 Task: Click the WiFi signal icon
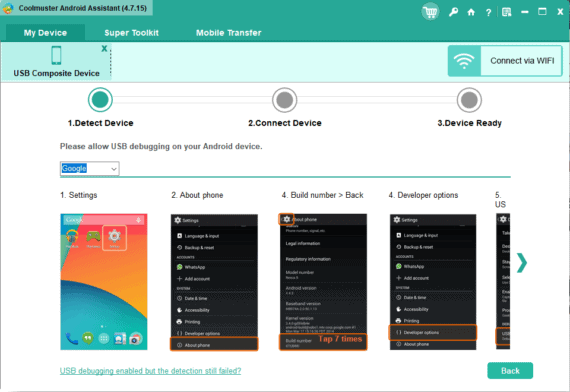464,61
